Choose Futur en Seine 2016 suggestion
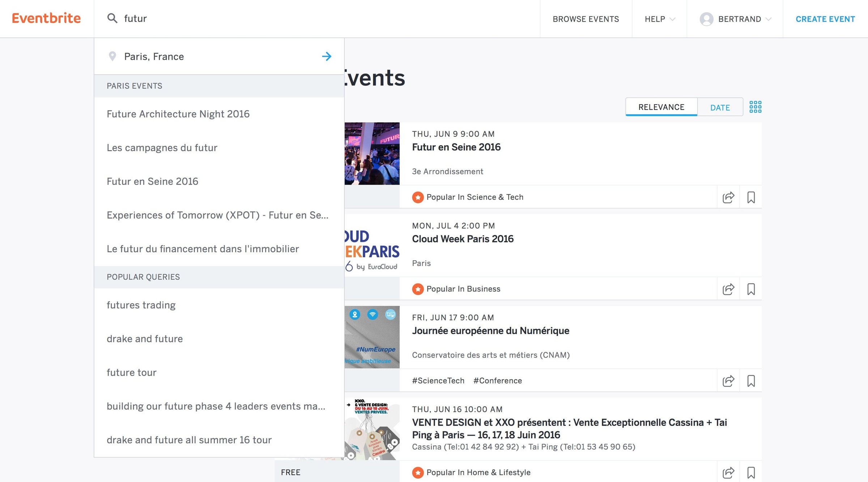Screen dimensions: 868x482 [x=219, y=181]
